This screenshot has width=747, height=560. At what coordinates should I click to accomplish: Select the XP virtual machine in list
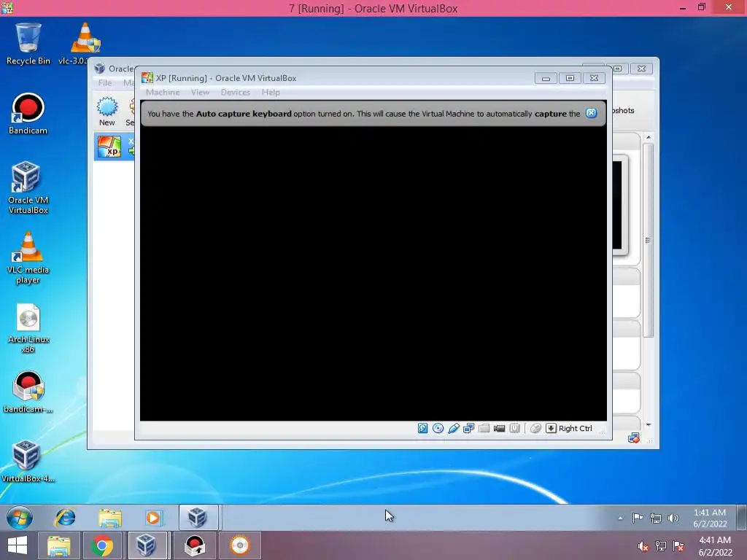point(115,147)
